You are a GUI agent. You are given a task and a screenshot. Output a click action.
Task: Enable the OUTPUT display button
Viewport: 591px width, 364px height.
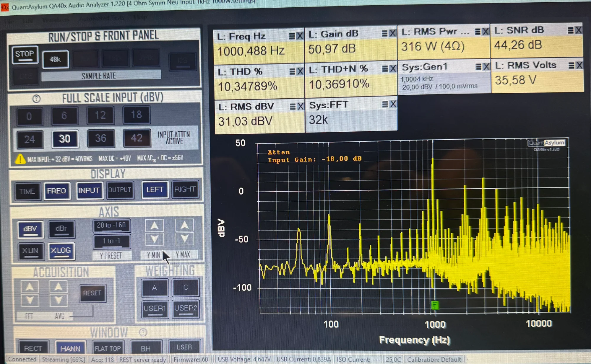tap(120, 190)
